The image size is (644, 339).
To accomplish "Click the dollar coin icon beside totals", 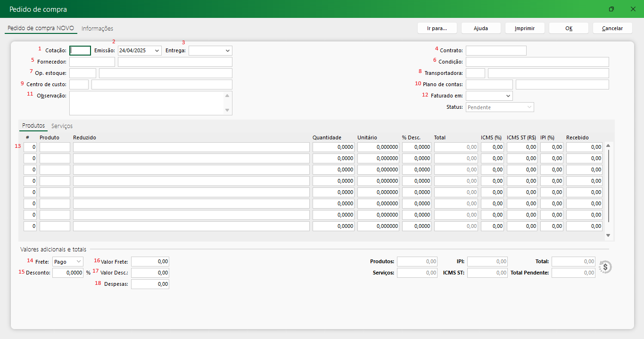I will pyautogui.click(x=605, y=267).
